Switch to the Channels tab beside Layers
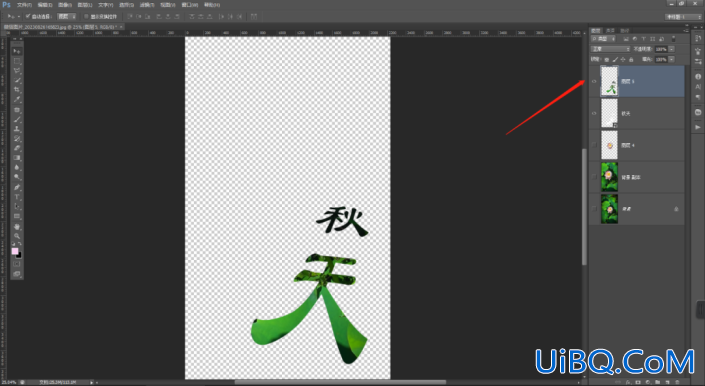Image resolution: width=705 pixels, height=386 pixels. [610, 31]
